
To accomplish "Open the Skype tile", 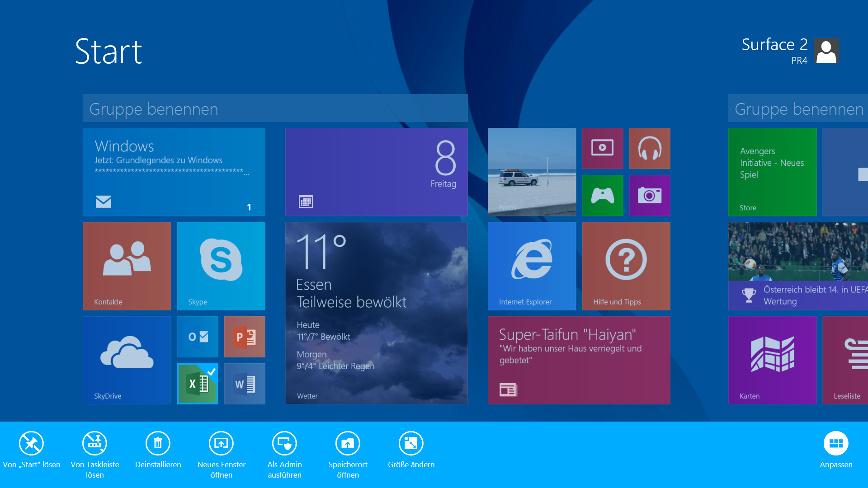I will [x=221, y=266].
